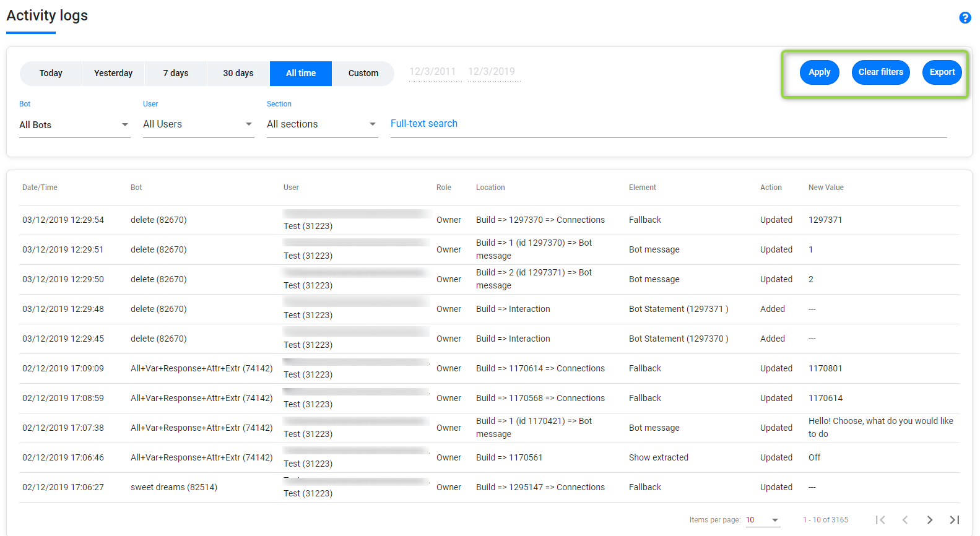Image resolution: width=980 pixels, height=536 pixels.
Task: Click 'Bot Statement (1297371 )' element
Action: 679,309
